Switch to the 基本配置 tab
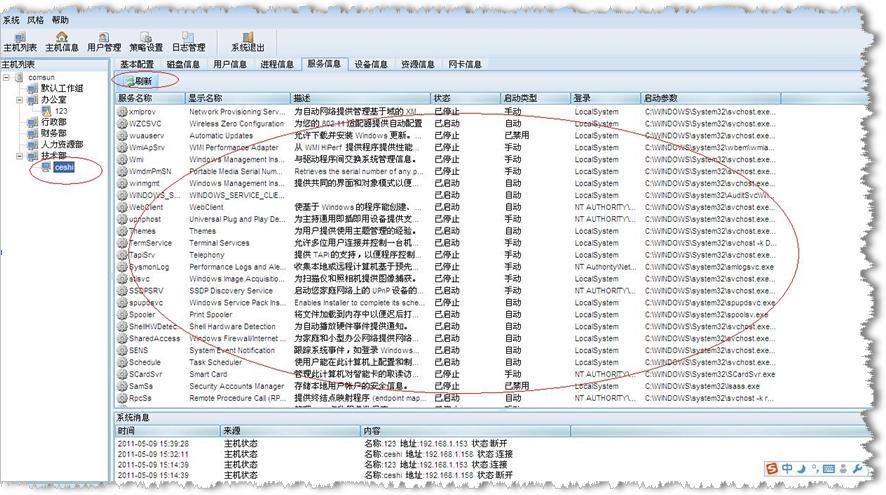Viewport: 886px width, 495px height. click(x=137, y=64)
